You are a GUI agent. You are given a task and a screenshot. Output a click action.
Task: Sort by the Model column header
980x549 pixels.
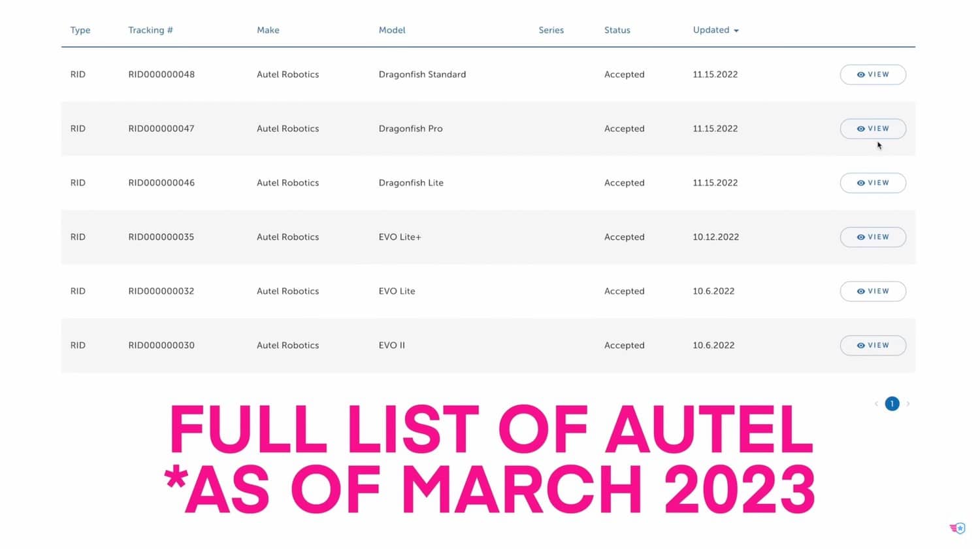(x=392, y=30)
